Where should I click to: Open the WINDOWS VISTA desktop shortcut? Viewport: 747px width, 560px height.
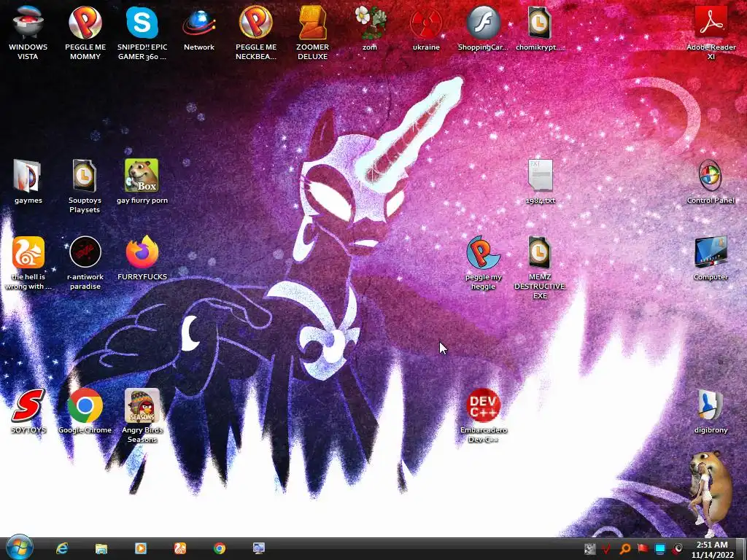(28, 23)
